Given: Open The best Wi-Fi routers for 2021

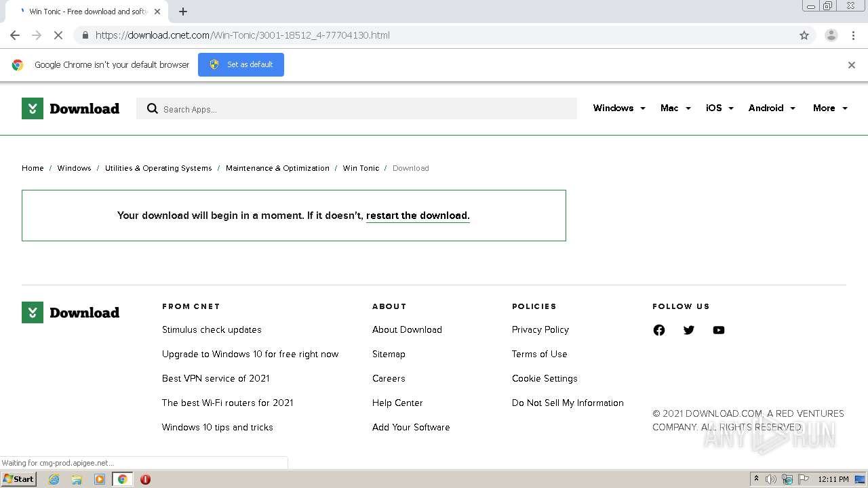Looking at the screenshot, I should point(227,403).
